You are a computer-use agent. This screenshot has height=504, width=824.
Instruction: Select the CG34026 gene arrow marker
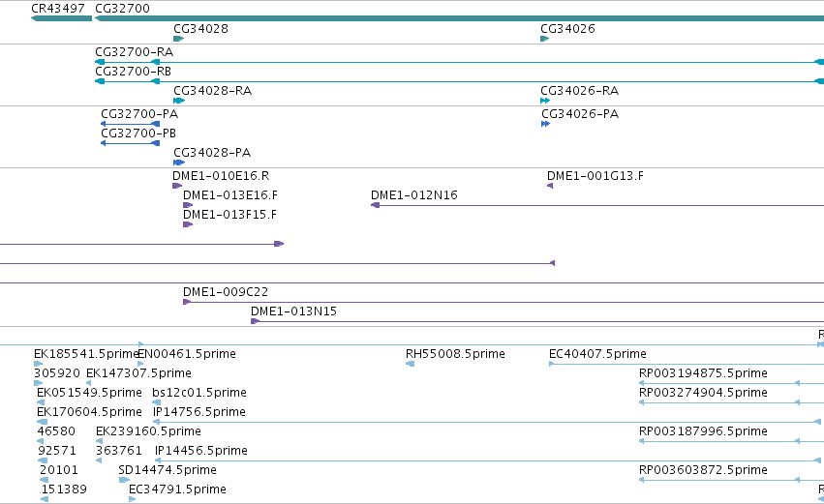(545, 39)
